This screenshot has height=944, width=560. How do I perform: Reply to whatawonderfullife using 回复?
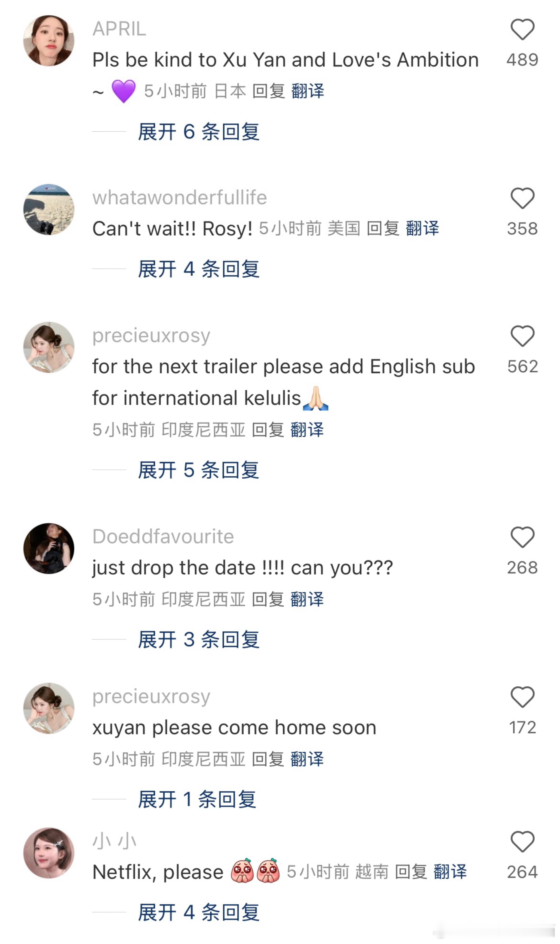pyautogui.click(x=383, y=228)
